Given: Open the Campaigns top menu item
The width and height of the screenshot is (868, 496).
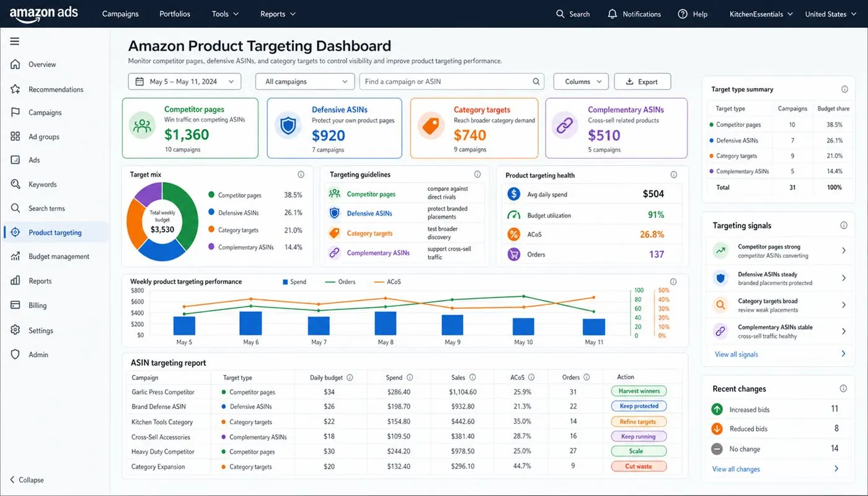Looking at the screenshot, I should (120, 14).
